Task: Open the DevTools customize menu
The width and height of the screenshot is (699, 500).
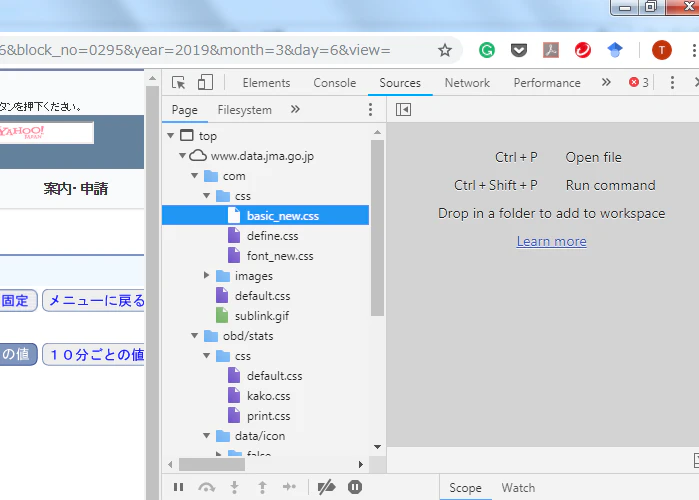Action: (x=672, y=82)
